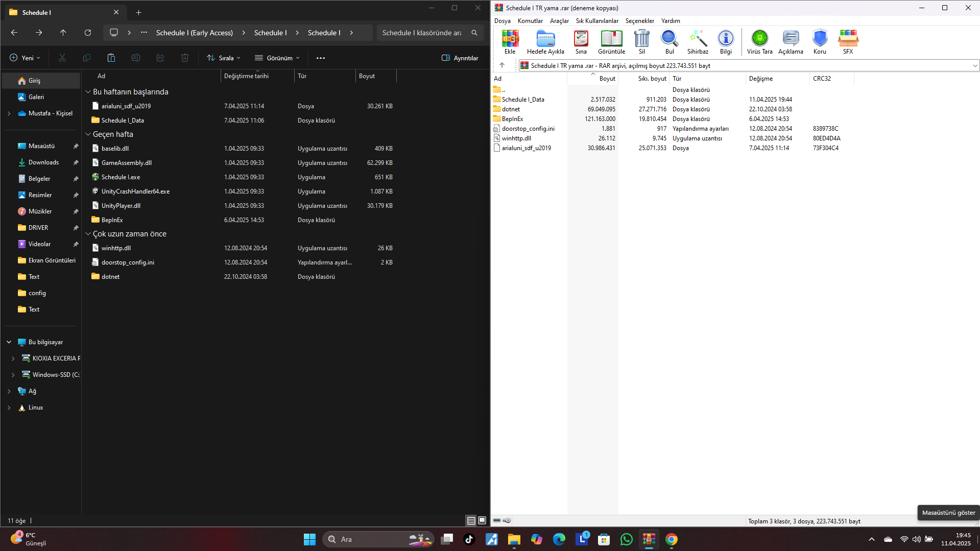Open the WinRAR archive path dropdown
The height and width of the screenshot is (551, 980).
click(x=975, y=65)
